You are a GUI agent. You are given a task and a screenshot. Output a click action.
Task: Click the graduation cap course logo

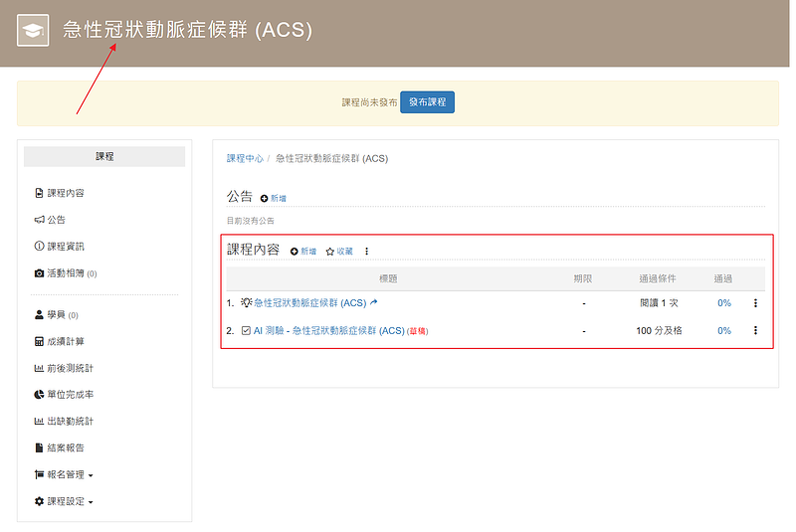click(x=33, y=31)
